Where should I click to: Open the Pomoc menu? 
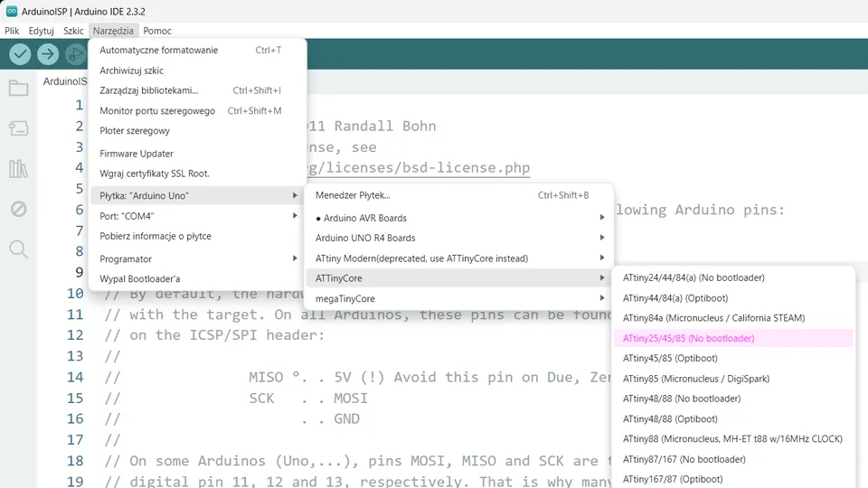(157, 31)
